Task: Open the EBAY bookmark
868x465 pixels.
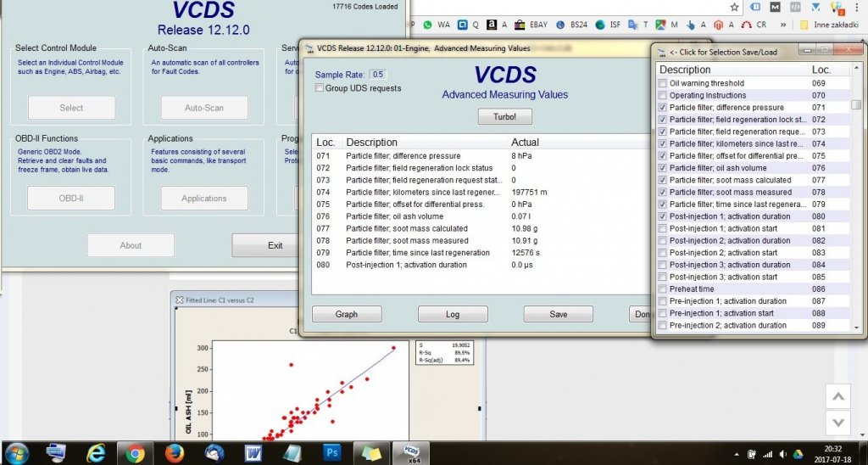Action: pyautogui.click(x=531, y=25)
